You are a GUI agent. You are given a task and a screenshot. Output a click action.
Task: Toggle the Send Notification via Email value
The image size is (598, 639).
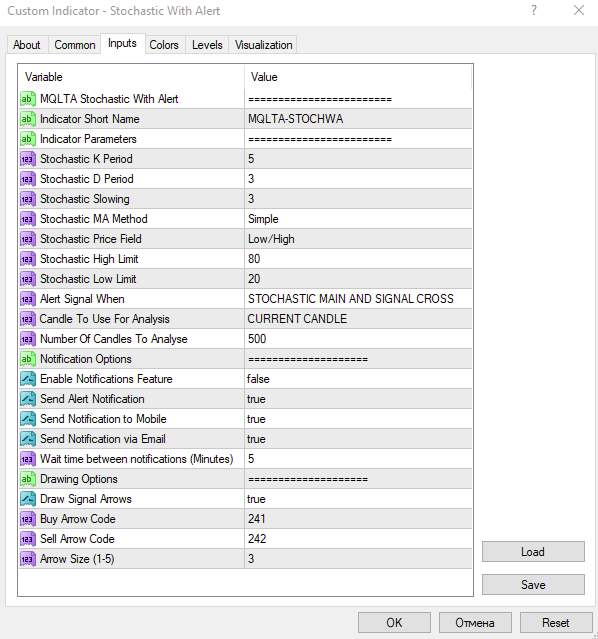[x=358, y=439]
